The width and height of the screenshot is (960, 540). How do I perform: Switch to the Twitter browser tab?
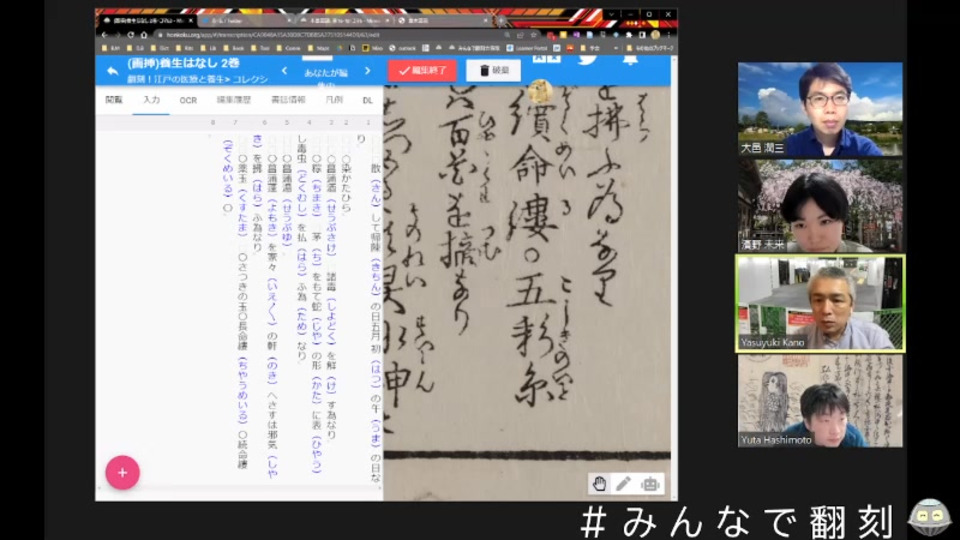coord(245,20)
